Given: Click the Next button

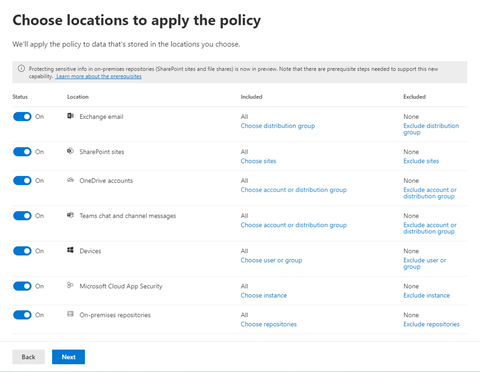Looking at the screenshot, I should [68, 357].
